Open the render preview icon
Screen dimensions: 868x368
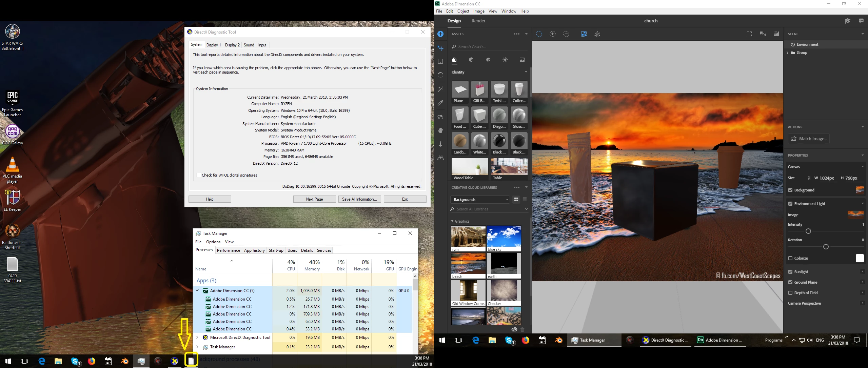point(776,34)
